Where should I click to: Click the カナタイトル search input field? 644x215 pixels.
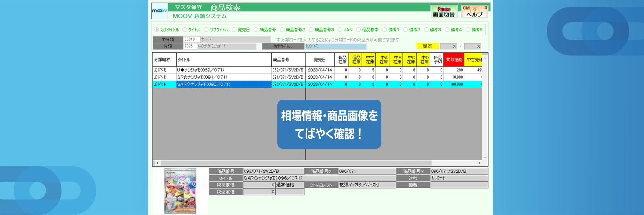(335, 46)
